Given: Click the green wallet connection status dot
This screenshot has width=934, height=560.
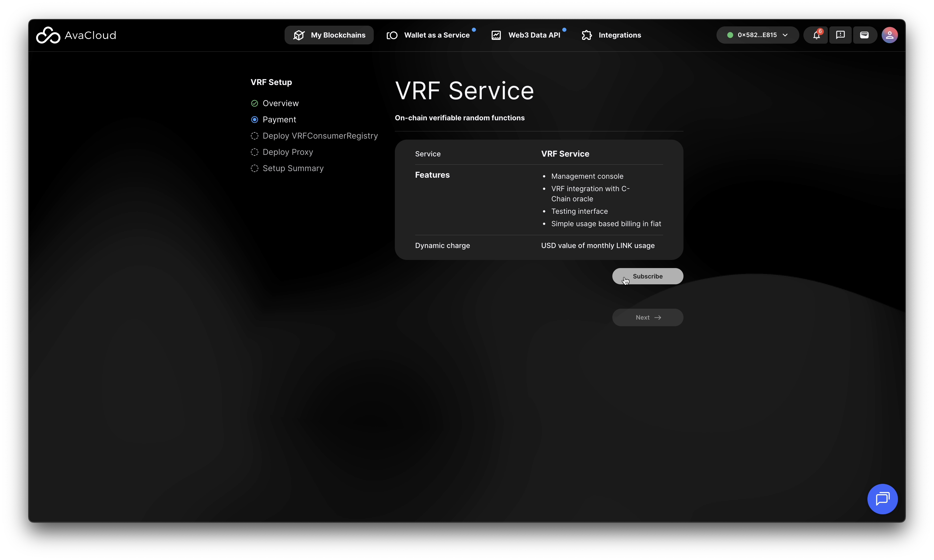Looking at the screenshot, I should click(x=730, y=35).
